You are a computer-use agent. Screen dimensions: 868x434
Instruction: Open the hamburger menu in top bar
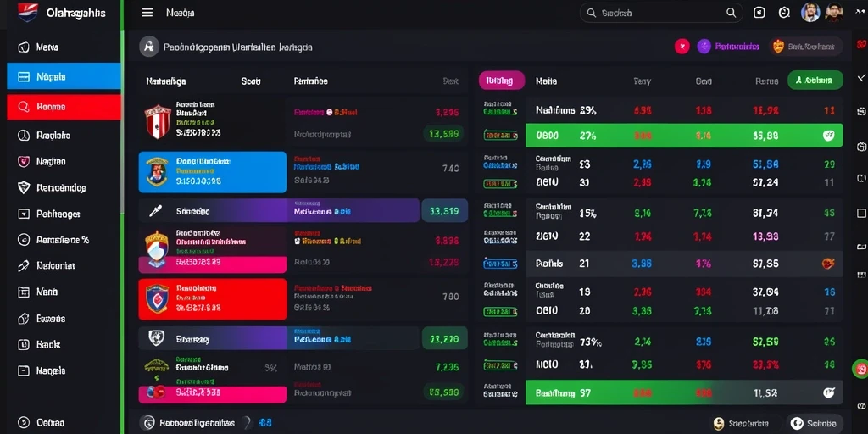(x=147, y=13)
